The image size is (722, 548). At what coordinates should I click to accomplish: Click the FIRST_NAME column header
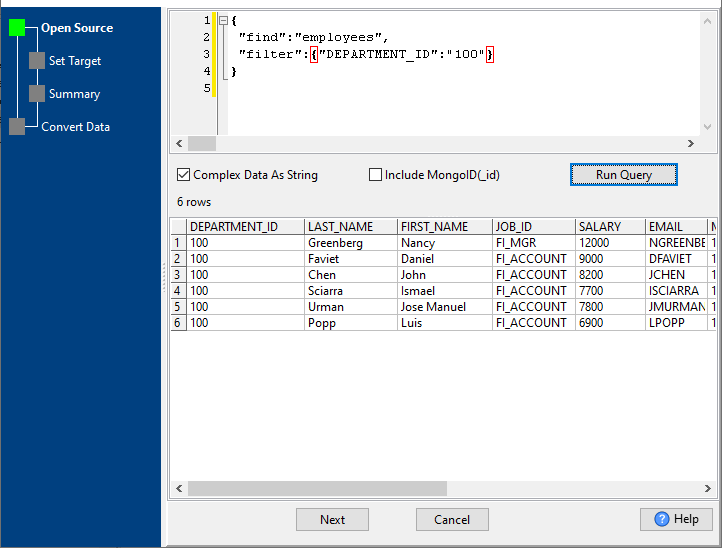point(444,227)
